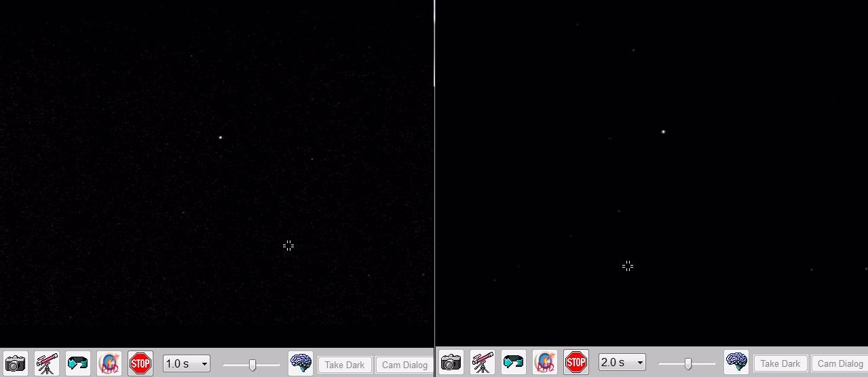The height and width of the screenshot is (377, 868).
Task: Start looping exposures in the right window
Action: [514, 362]
